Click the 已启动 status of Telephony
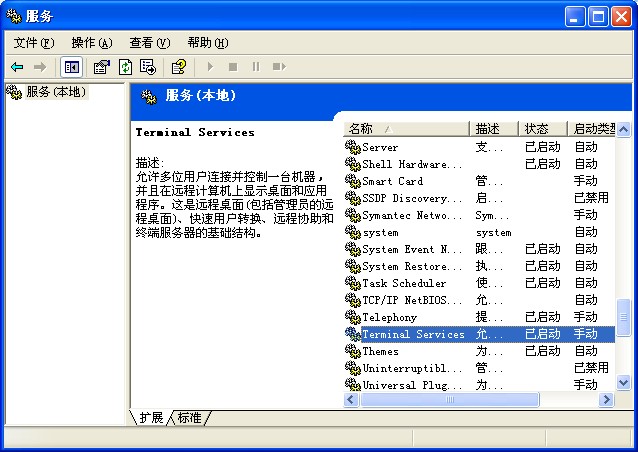The image size is (638, 452). point(542,317)
